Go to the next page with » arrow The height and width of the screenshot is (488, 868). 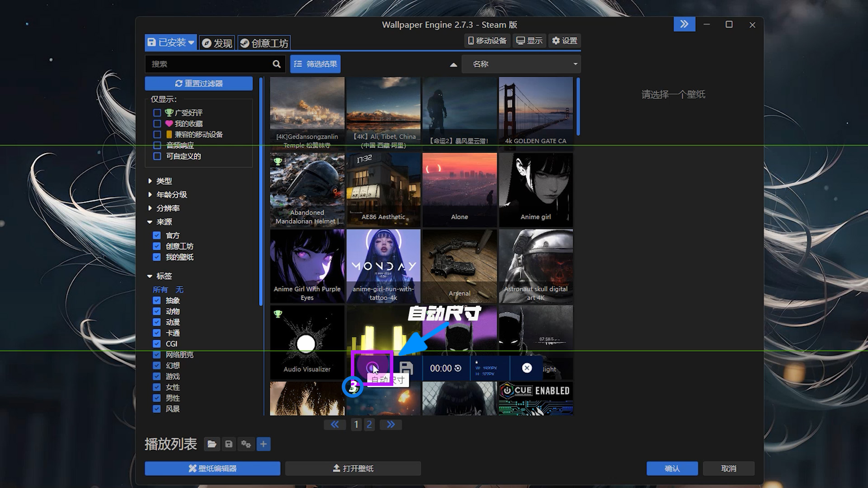point(391,424)
